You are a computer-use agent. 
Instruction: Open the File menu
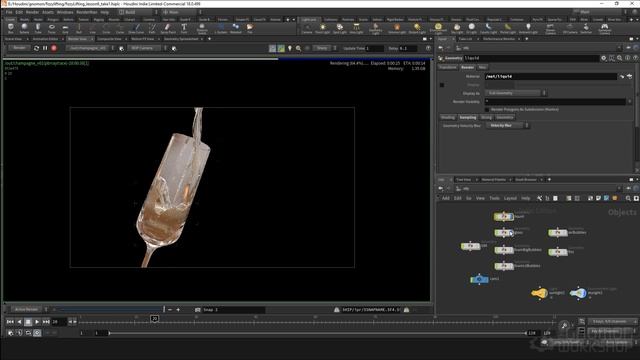coord(9,12)
